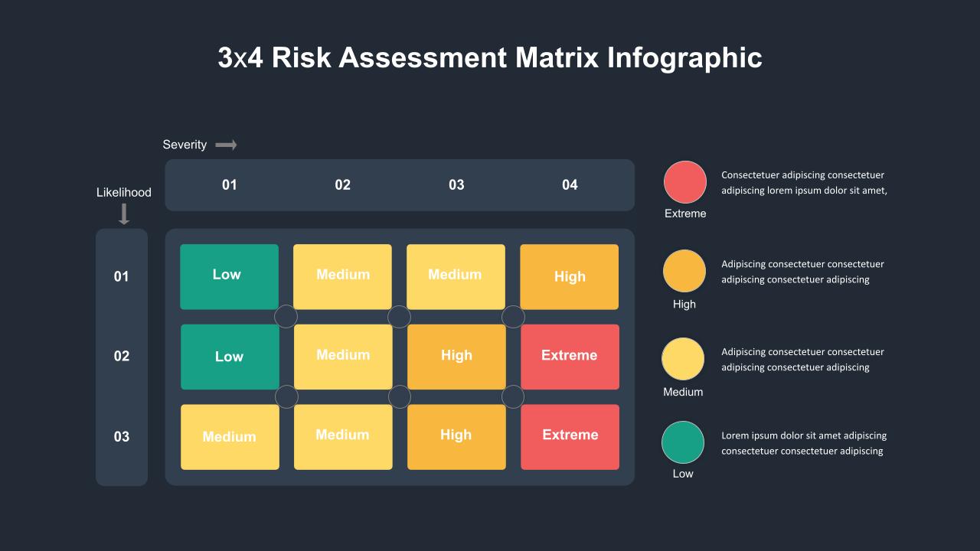
Task: Select the red Extreme legend circle
Action: tap(684, 181)
